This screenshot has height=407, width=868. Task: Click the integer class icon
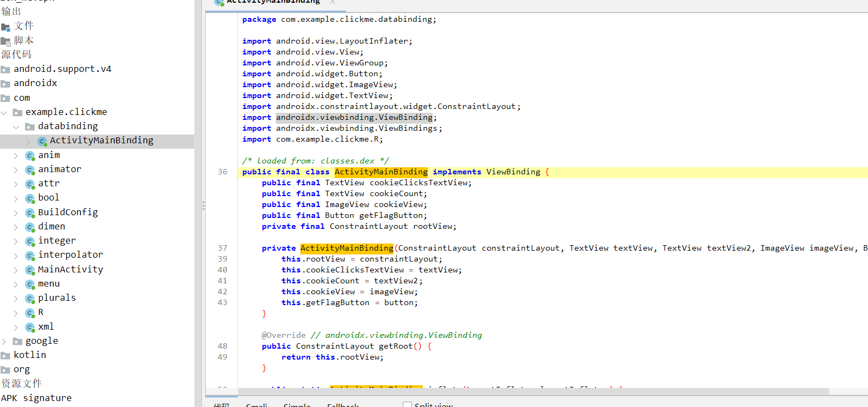coord(30,241)
